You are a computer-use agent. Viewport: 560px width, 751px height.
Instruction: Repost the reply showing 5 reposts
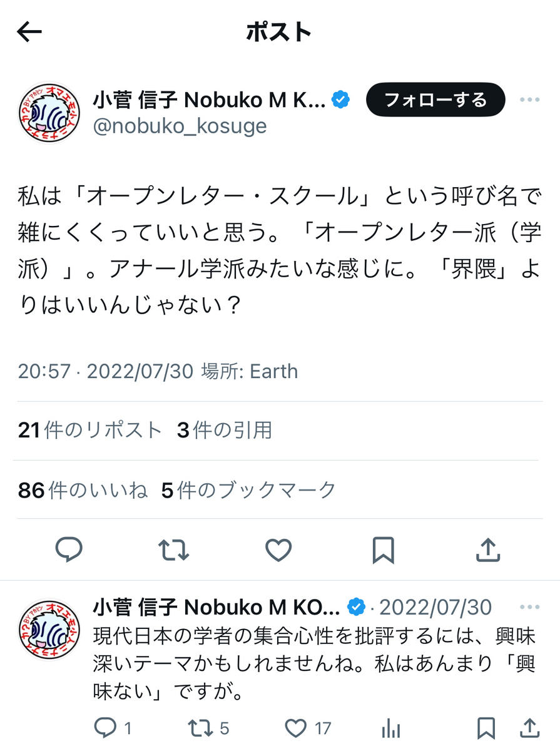pyautogui.click(x=209, y=728)
